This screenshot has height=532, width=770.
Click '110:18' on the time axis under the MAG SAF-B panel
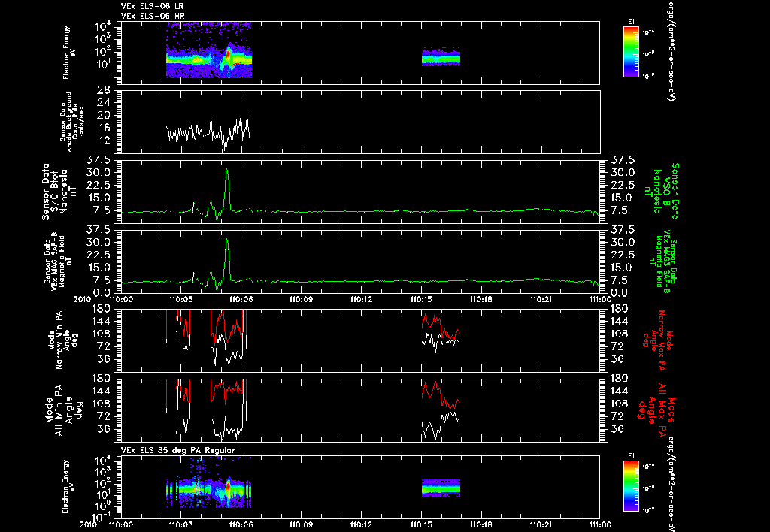480,299
